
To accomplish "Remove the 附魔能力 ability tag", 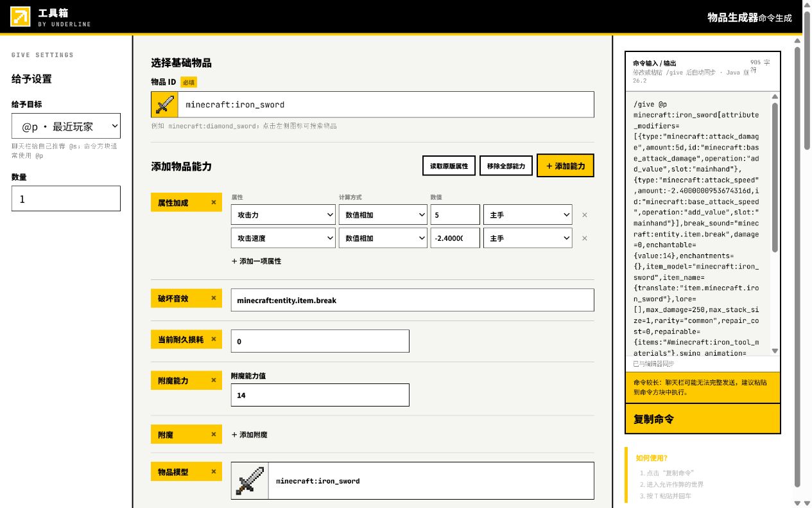I will pos(214,380).
